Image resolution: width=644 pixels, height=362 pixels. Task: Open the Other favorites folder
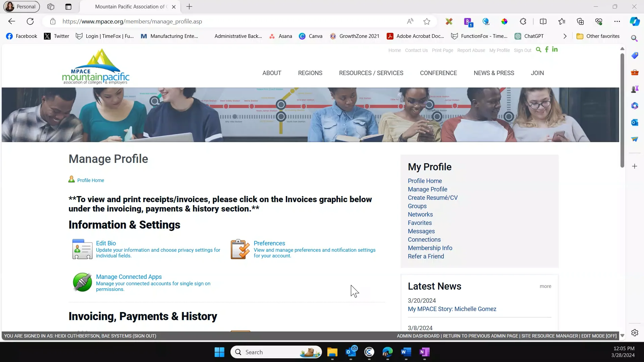tap(598, 36)
